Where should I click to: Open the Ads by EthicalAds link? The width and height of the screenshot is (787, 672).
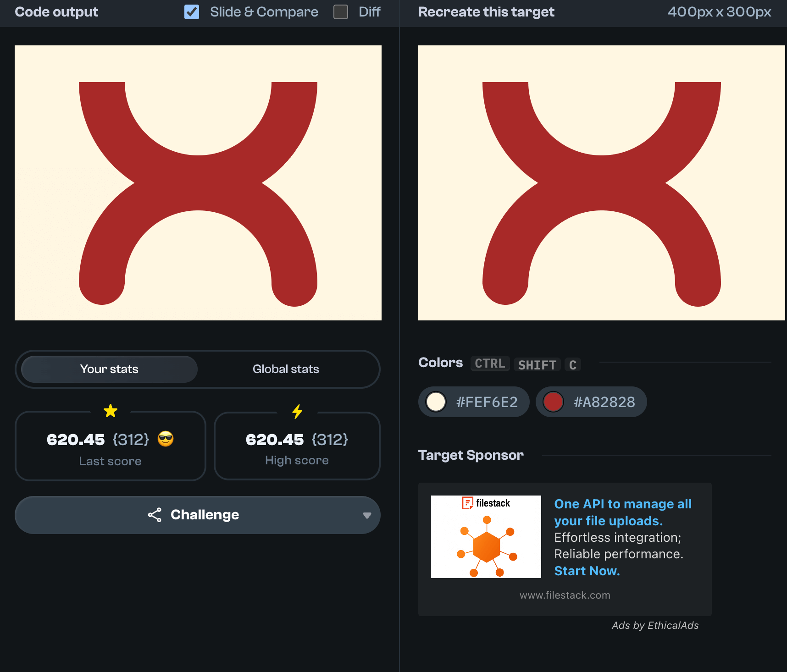tap(655, 625)
